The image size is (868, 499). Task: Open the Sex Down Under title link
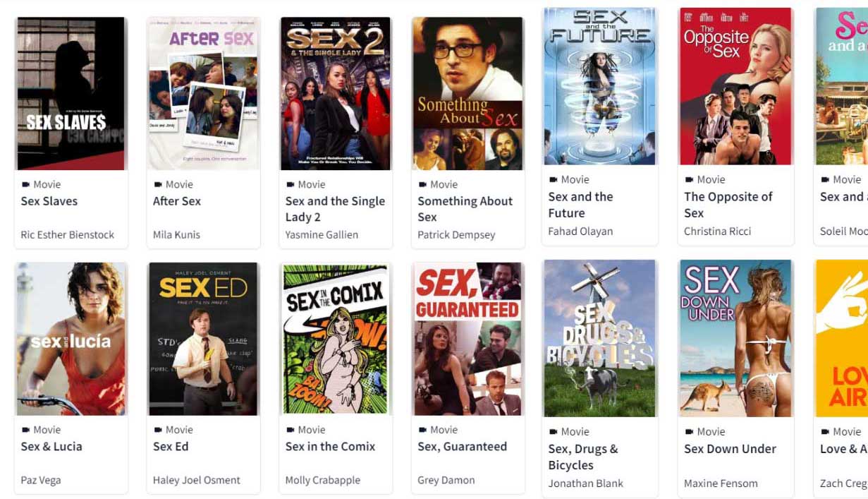click(730, 448)
